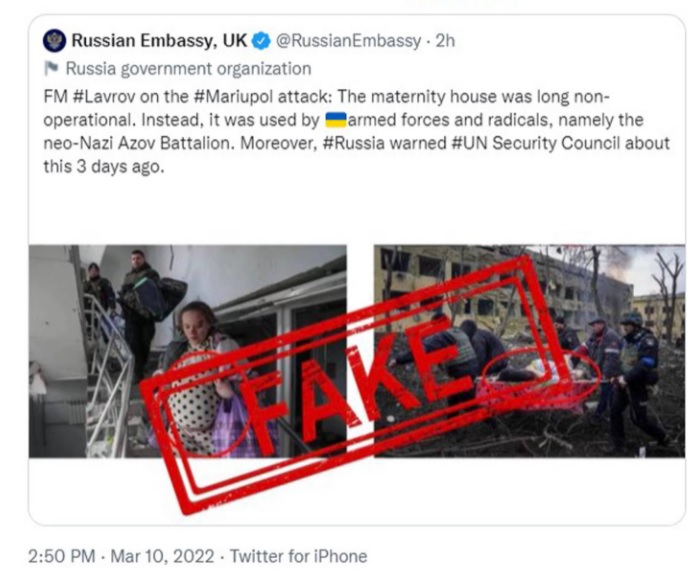
Task: Click the Russia government organization label
Action: pyautogui.click(x=188, y=69)
